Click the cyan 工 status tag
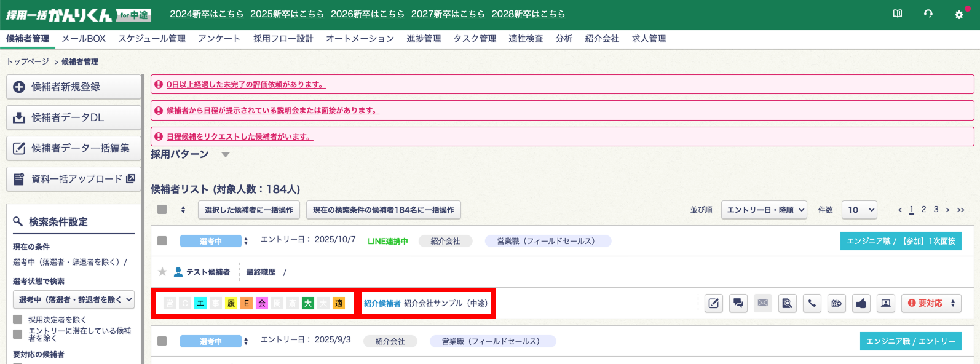Screen dimensions: 980x364 [200, 303]
